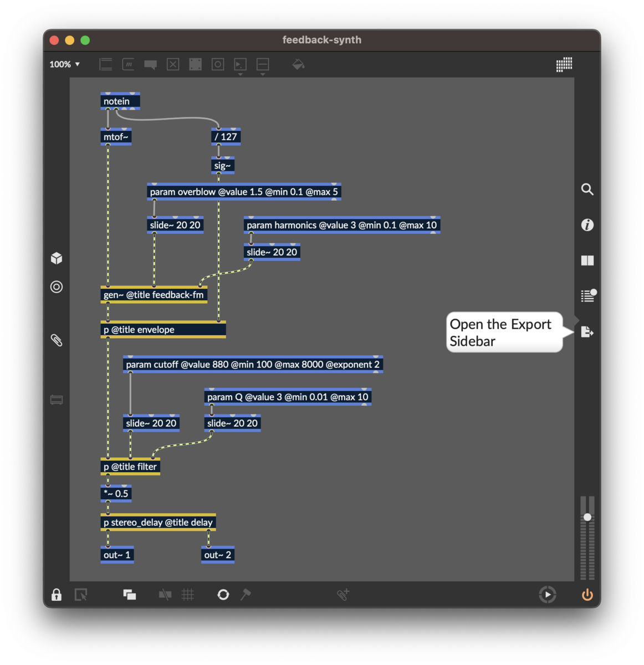This screenshot has height=665, width=644.
Task: Open the 100% zoom dropdown
Action: [64, 64]
